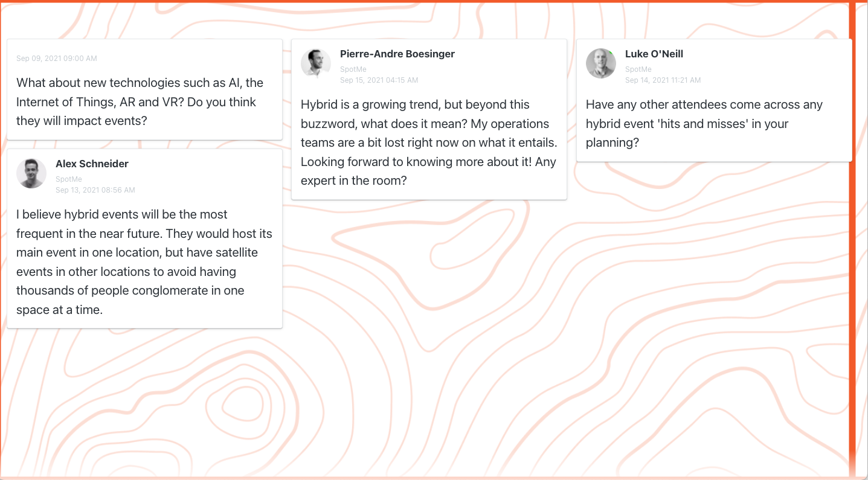Screen dimensions: 868x480
Task: Click SpotMe label under Alex Schneider
Action: [x=69, y=179]
